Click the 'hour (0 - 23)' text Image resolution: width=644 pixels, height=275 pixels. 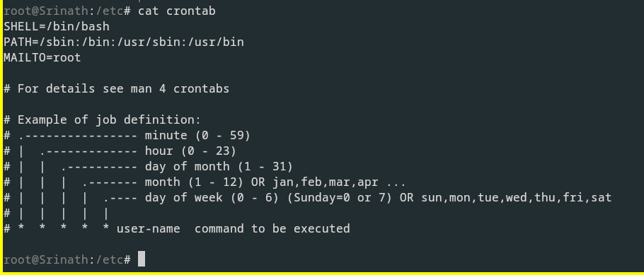(190, 151)
